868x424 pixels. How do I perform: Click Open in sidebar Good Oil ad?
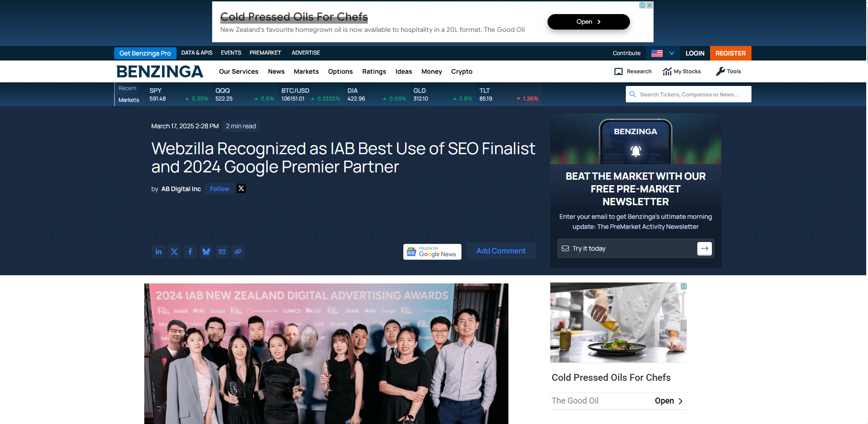(669, 401)
